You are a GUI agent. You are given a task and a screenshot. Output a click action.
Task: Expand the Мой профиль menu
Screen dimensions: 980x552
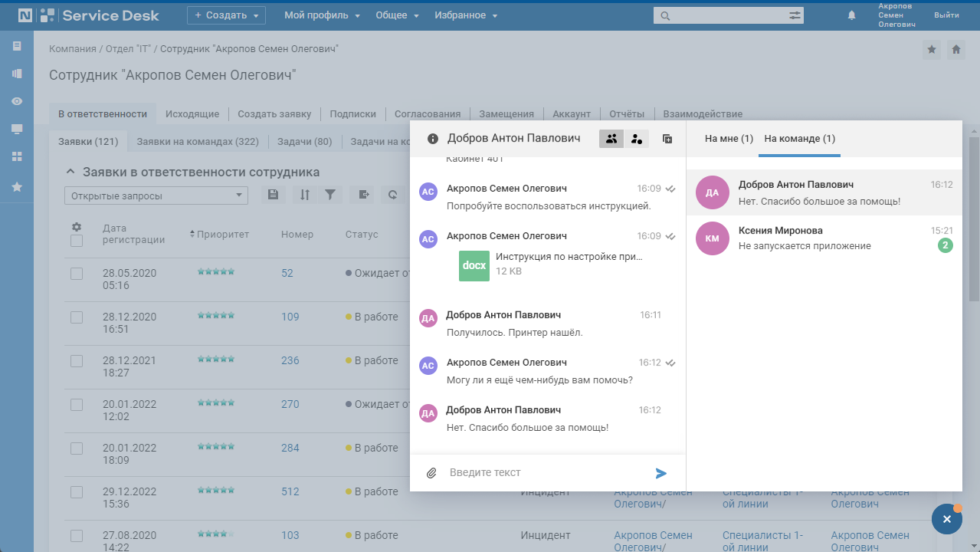coord(322,15)
